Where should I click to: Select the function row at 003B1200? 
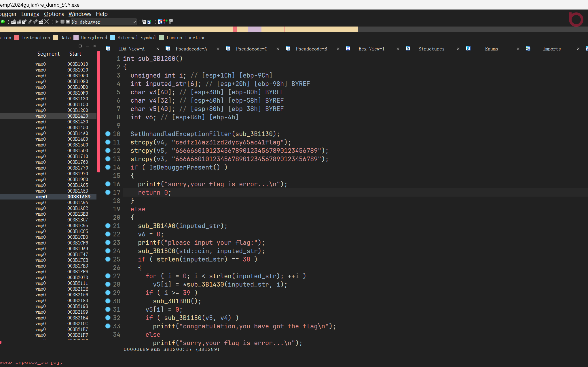[x=48, y=110]
